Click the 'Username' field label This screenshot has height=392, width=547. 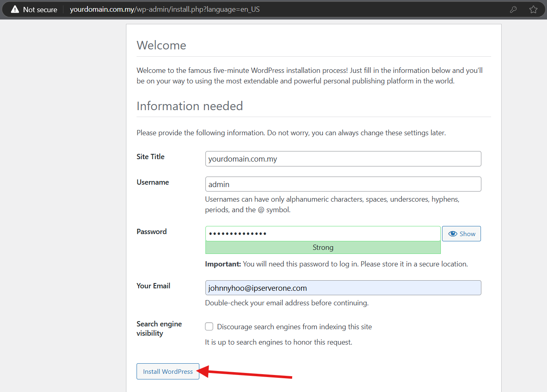[153, 182]
